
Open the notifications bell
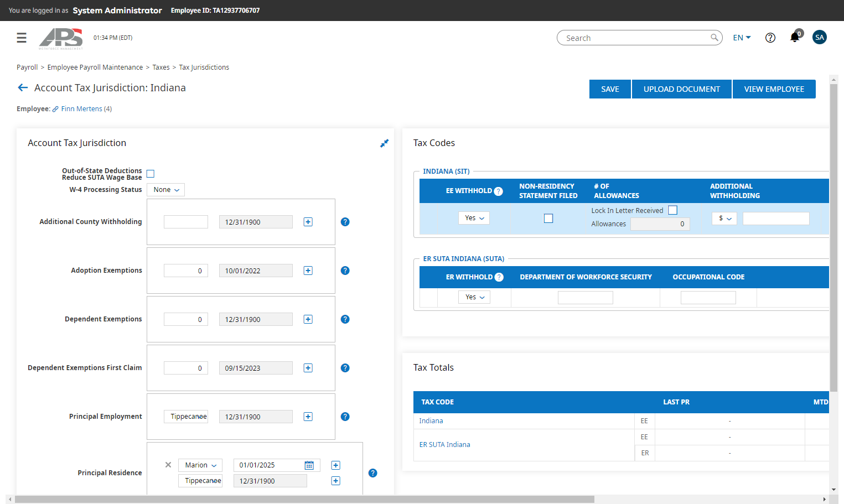[x=795, y=37]
